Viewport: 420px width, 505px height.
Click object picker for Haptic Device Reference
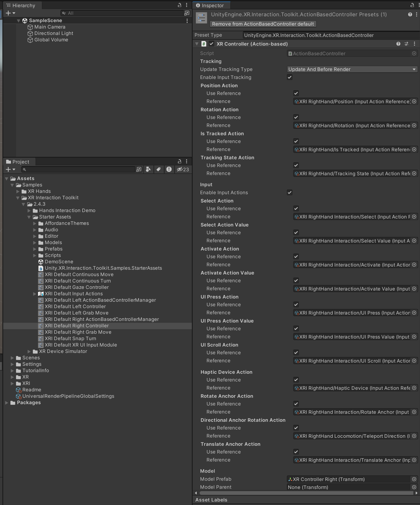(414, 388)
